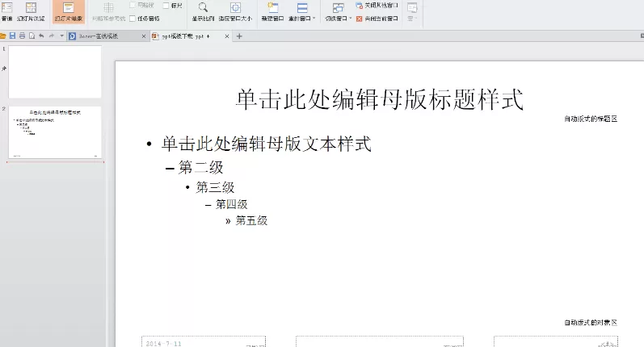The image size is (644, 347).
Task: Click the Save quick-access icon
Action: [x=12, y=36]
